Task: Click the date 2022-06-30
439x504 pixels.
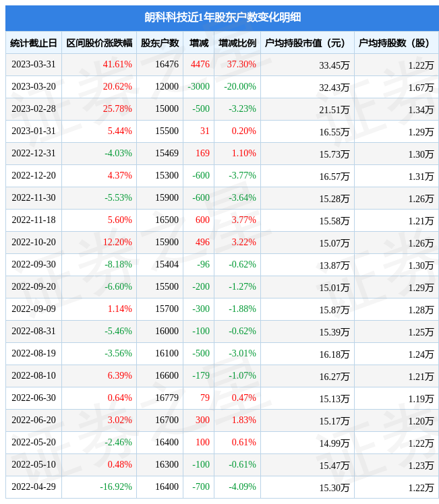Action: pyautogui.click(x=34, y=398)
